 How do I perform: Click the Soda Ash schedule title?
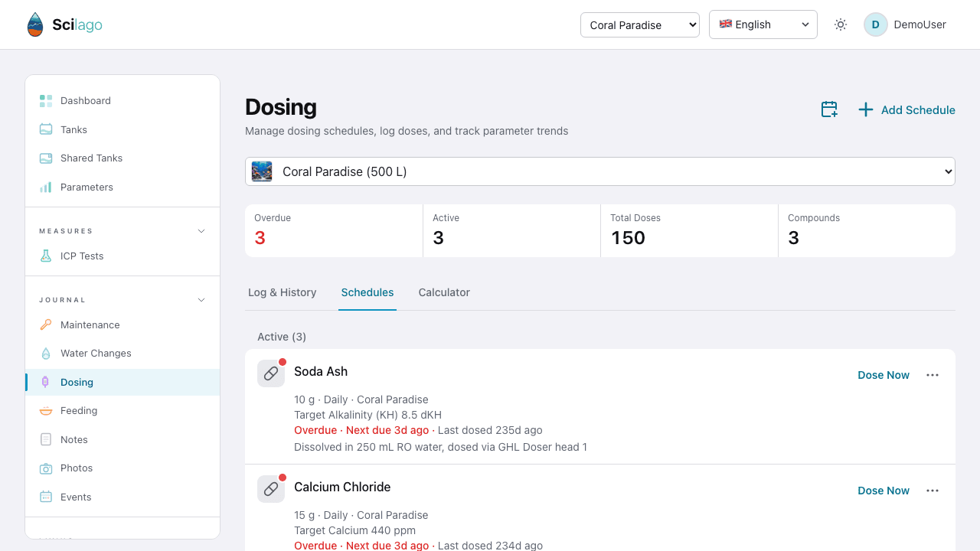[321, 371]
